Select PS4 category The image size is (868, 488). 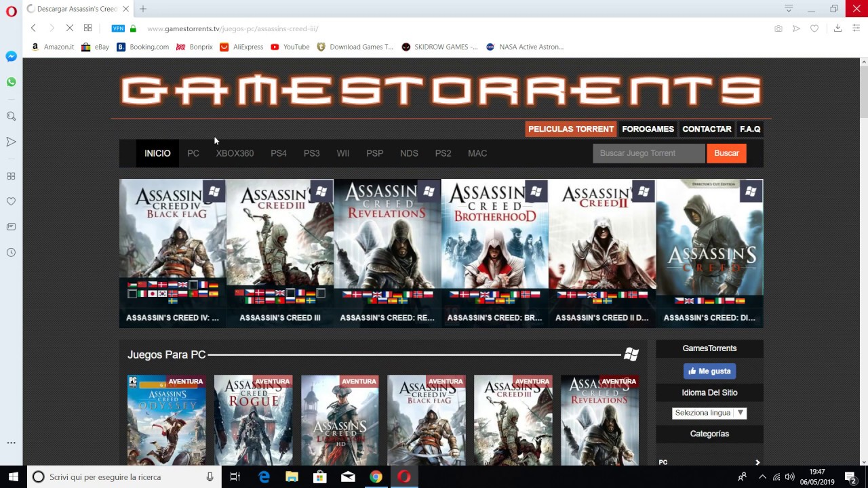279,153
